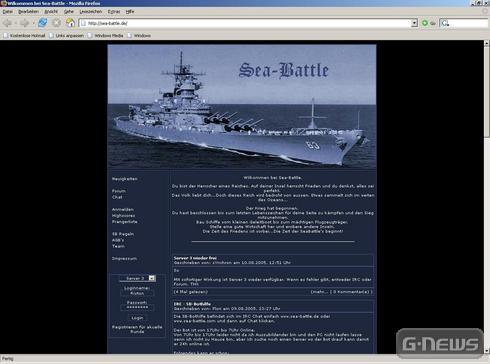The height and width of the screenshot is (364, 490).
Task: Open the AGB's link
Action: [x=118, y=240]
